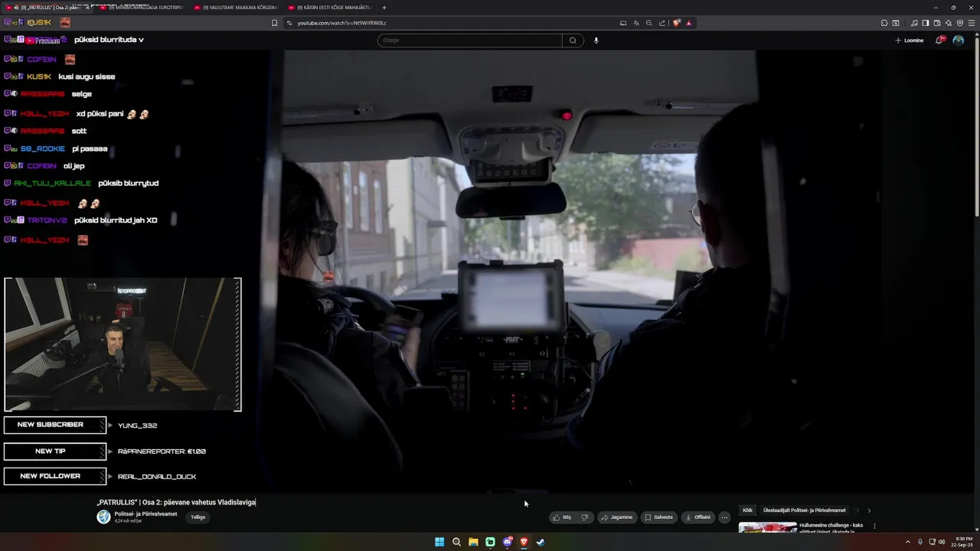Open the Discord app in taskbar
This screenshot has height=551, width=980.
point(507,542)
